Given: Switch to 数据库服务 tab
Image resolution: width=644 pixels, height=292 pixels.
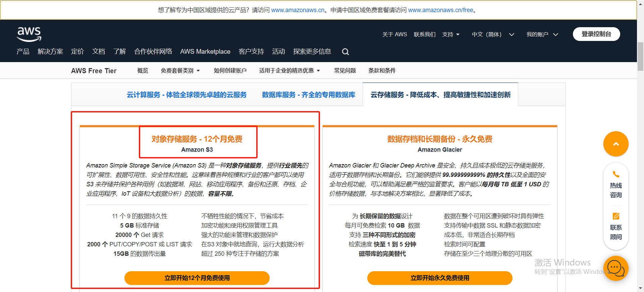Looking at the screenshot, I should 309,95.
